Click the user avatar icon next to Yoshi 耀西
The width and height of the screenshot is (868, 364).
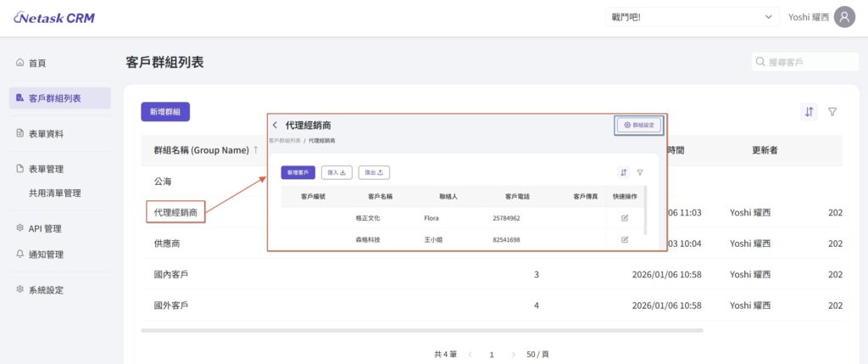(844, 17)
